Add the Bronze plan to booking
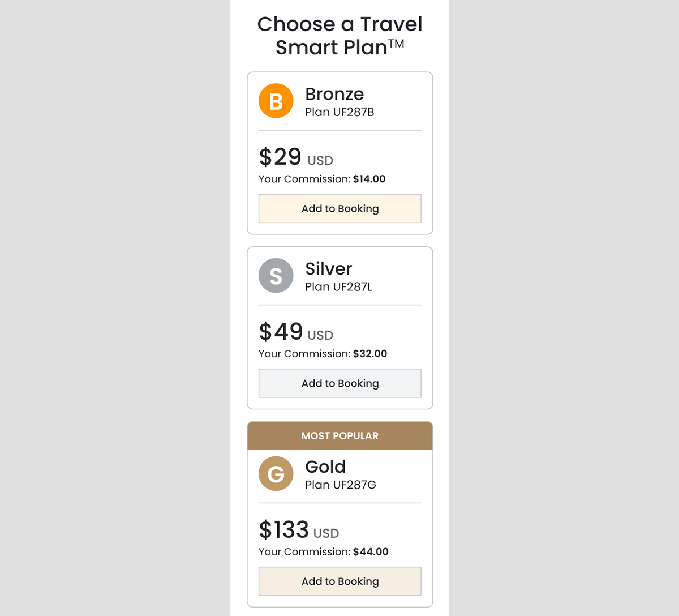Screen dimensions: 679x616 point(339,208)
